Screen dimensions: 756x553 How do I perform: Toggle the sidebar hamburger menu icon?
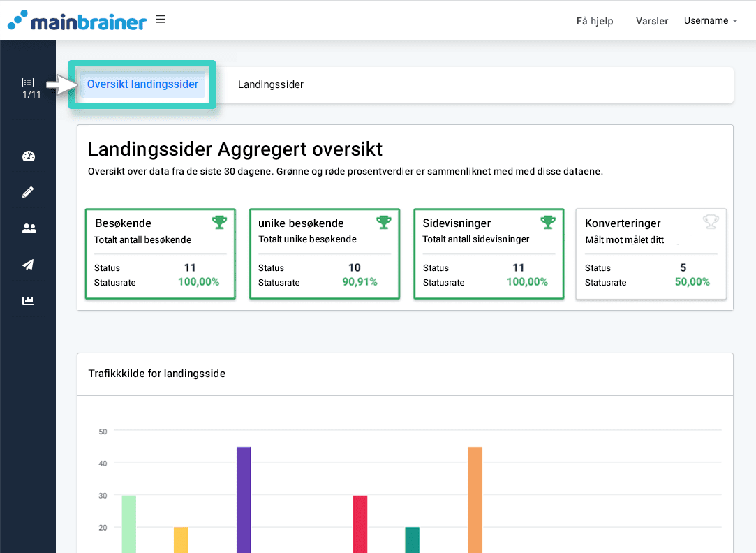click(161, 19)
